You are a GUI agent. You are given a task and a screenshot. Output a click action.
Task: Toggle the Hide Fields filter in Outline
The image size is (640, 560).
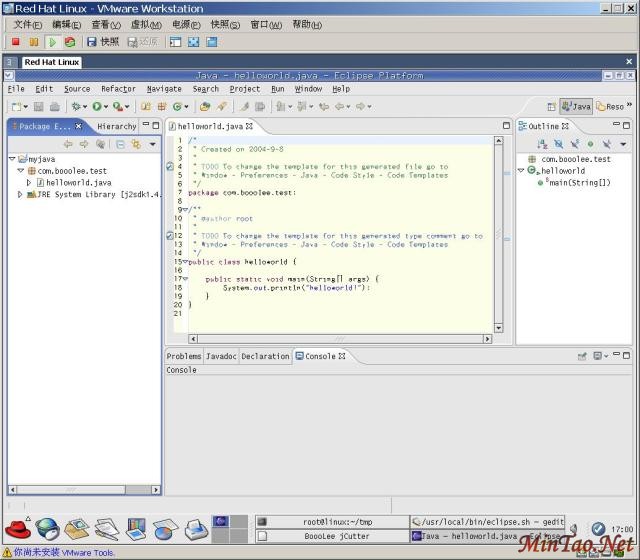[x=559, y=145]
